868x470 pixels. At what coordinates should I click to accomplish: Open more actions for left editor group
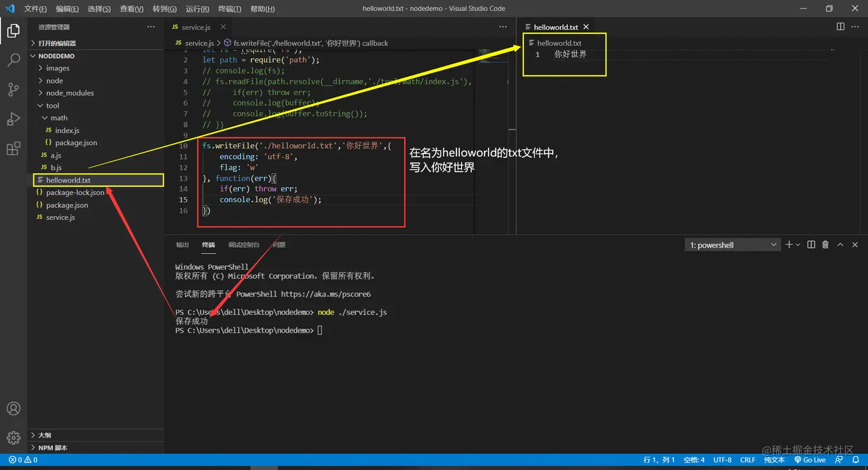503,27
